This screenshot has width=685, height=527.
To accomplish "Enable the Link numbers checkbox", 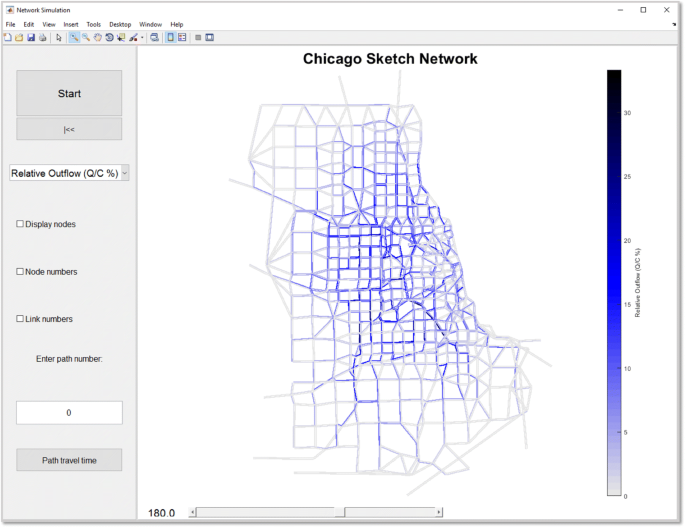I will click(20, 319).
